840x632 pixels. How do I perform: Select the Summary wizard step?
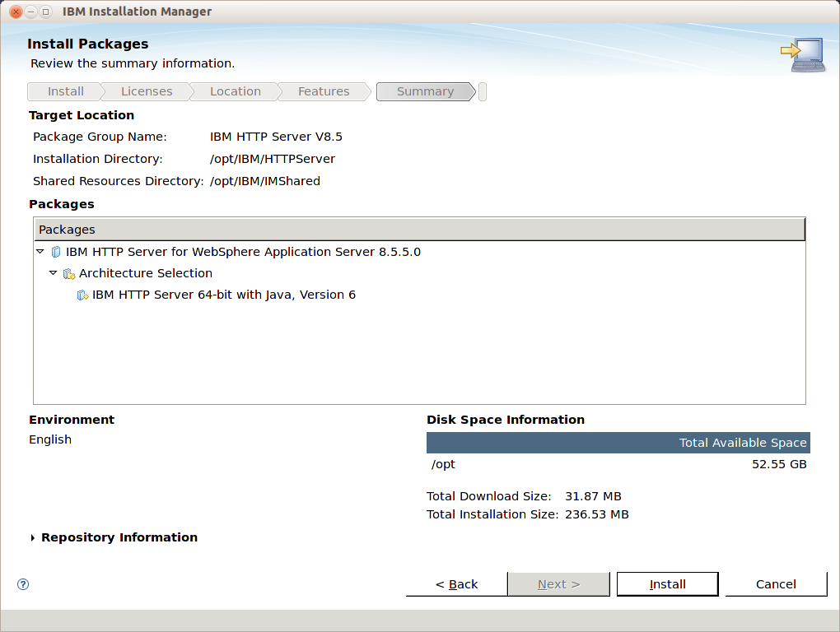click(x=426, y=91)
